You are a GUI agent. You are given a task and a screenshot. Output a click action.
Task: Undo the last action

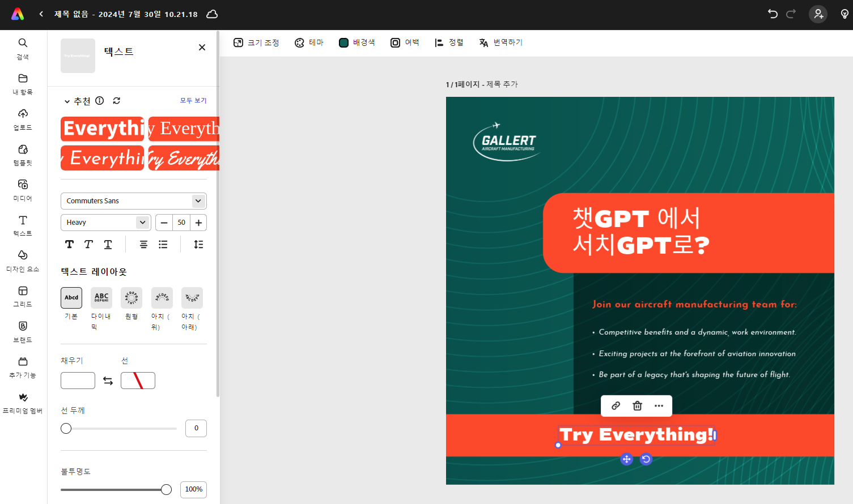point(773,14)
